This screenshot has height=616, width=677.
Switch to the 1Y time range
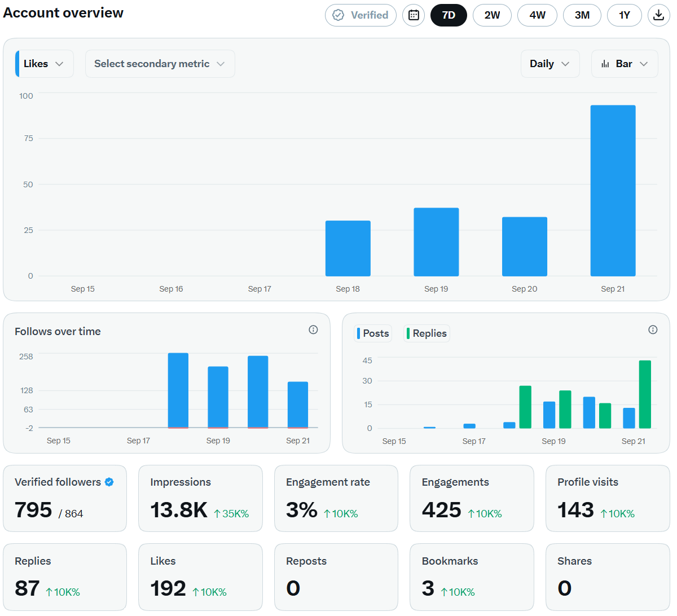click(x=625, y=15)
